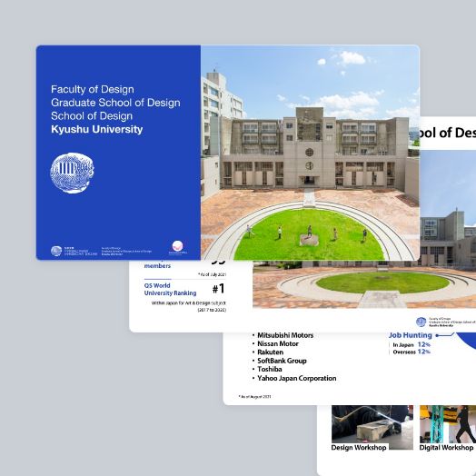Click the "Nissan Motor" list item
The width and height of the screenshot is (476, 476).
278,343
